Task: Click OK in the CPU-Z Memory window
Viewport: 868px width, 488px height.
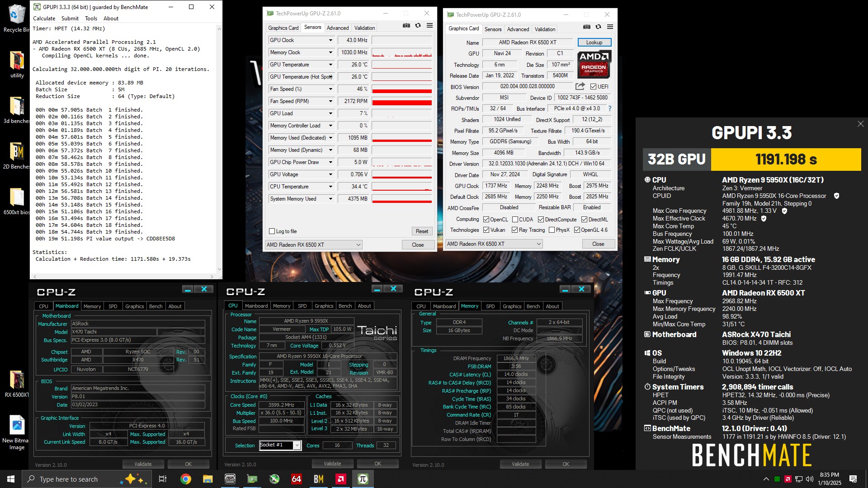Action: (566, 464)
